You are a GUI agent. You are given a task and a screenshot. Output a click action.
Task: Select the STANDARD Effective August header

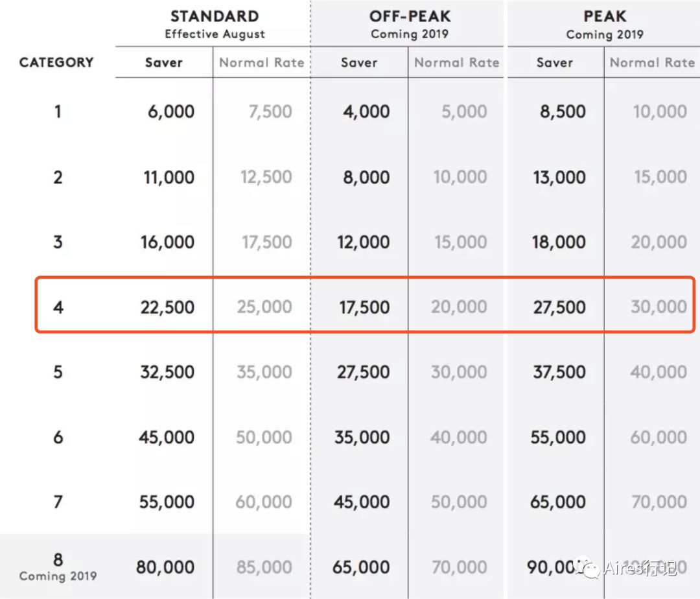(x=215, y=25)
